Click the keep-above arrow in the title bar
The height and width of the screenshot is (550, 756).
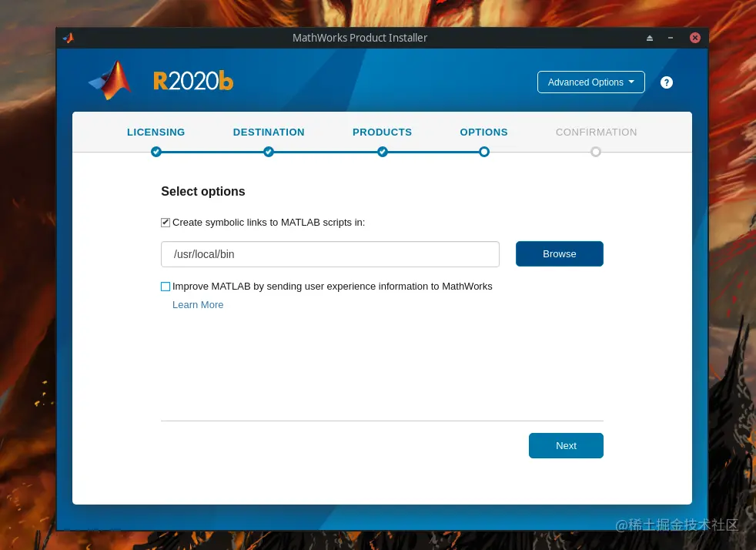pyautogui.click(x=650, y=38)
